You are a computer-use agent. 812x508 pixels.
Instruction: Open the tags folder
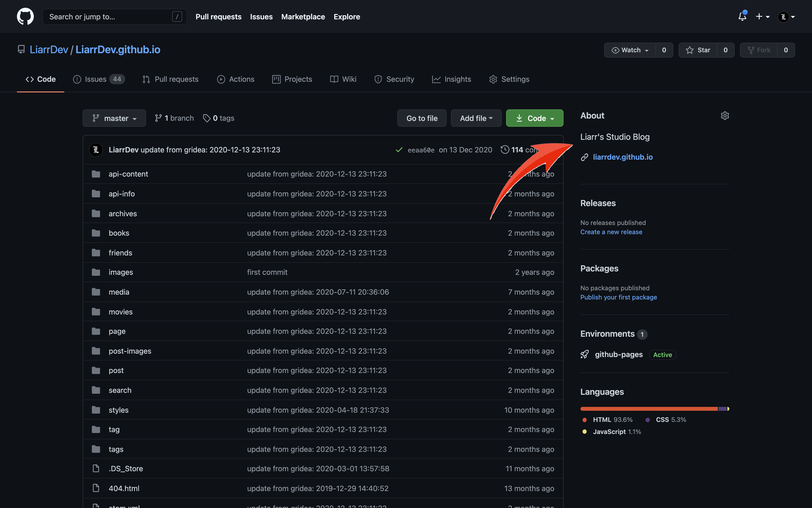[x=116, y=449]
